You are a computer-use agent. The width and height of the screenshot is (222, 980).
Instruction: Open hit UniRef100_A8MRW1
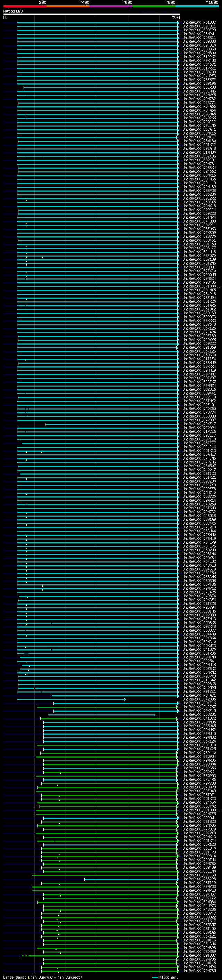coord(199,34)
